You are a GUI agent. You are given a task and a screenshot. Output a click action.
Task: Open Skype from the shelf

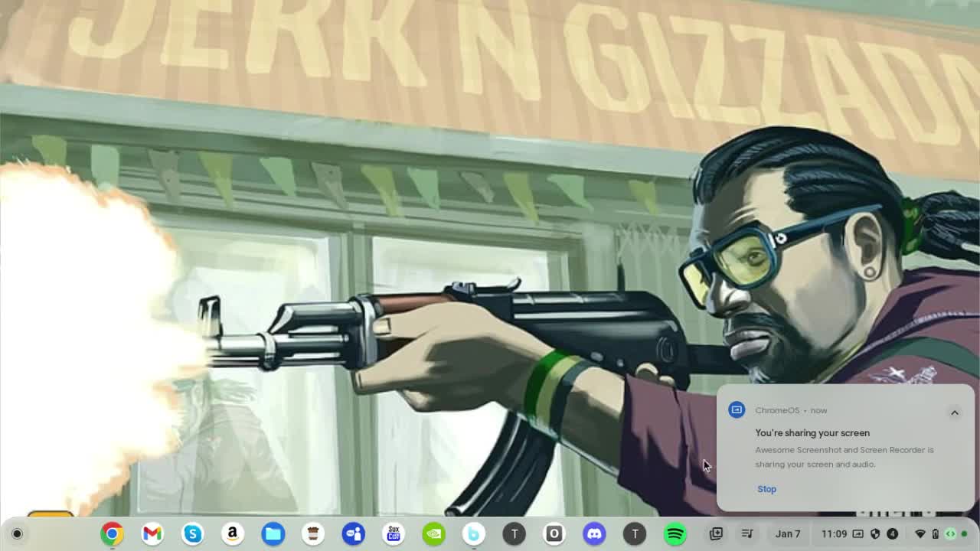(193, 533)
